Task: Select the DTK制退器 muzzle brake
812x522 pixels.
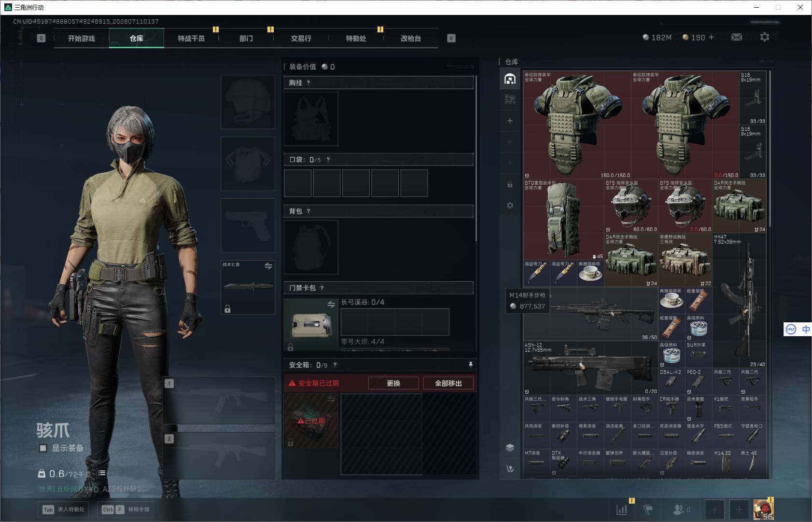Action: point(563,463)
